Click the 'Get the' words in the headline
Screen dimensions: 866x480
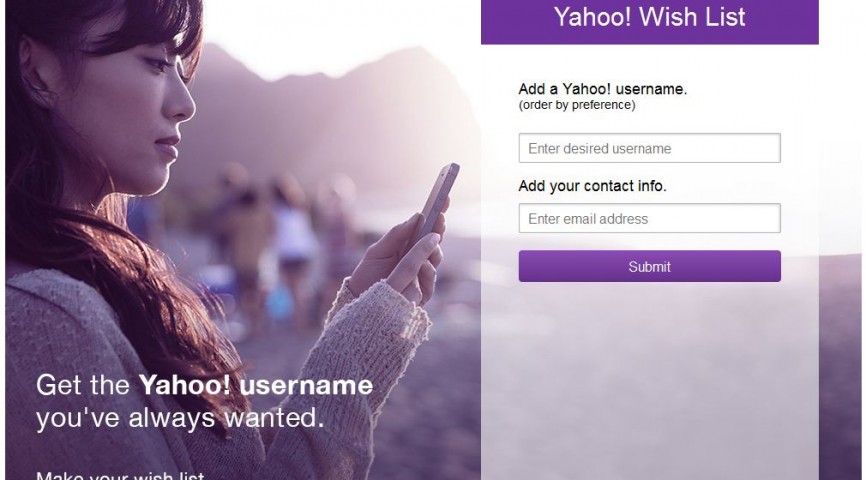tap(83, 385)
